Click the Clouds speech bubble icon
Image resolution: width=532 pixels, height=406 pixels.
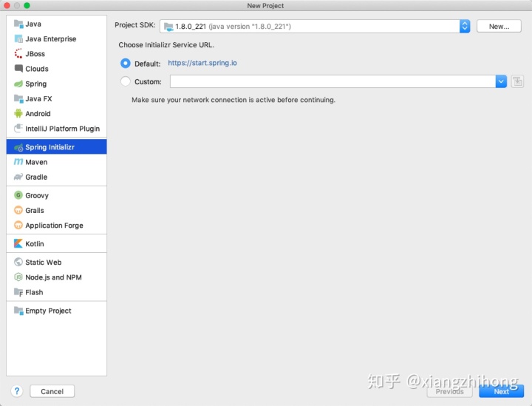(x=18, y=69)
